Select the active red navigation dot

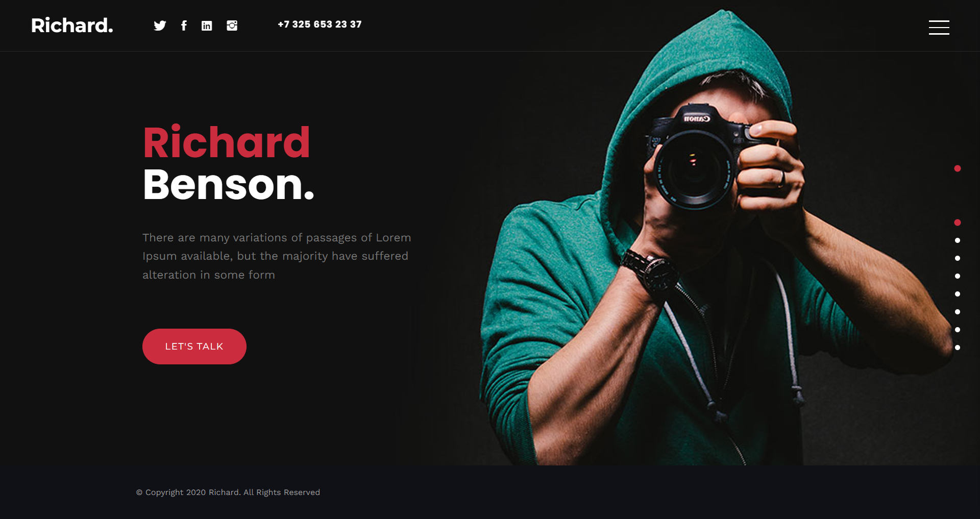tap(958, 223)
